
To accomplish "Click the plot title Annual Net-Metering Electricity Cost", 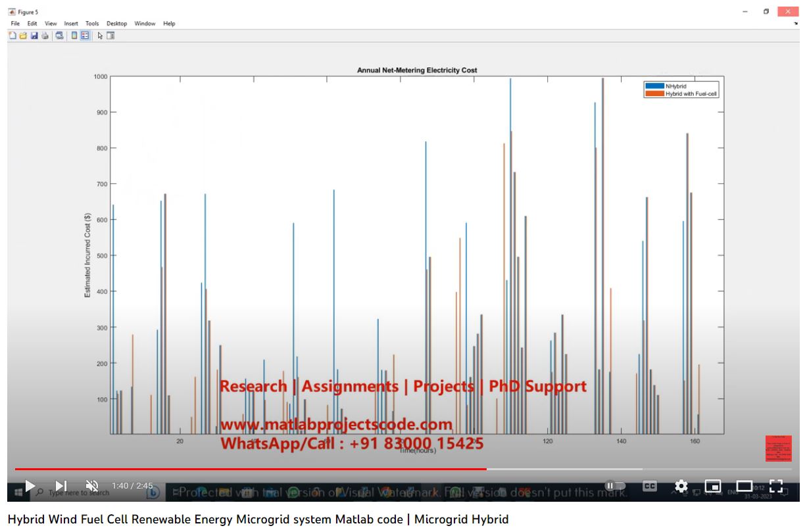I will coord(417,70).
